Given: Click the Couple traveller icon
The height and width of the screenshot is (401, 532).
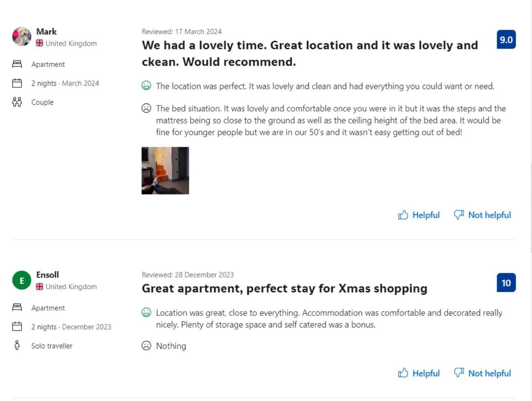Looking at the screenshot, I should click(17, 102).
